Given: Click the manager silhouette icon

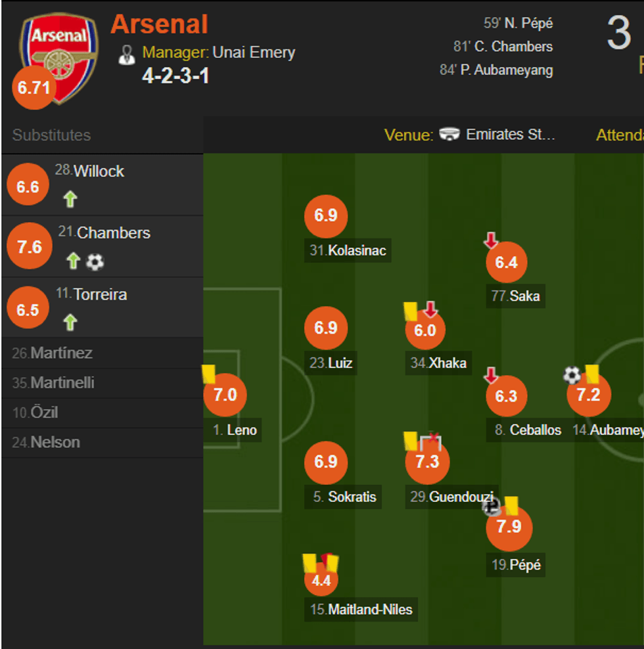Looking at the screenshot, I should pos(126,55).
